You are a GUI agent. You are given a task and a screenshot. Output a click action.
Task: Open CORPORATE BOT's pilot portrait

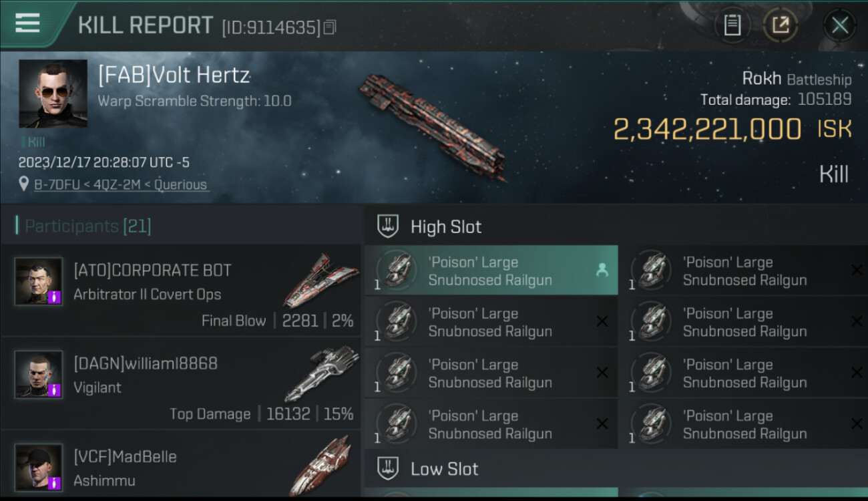click(x=39, y=281)
